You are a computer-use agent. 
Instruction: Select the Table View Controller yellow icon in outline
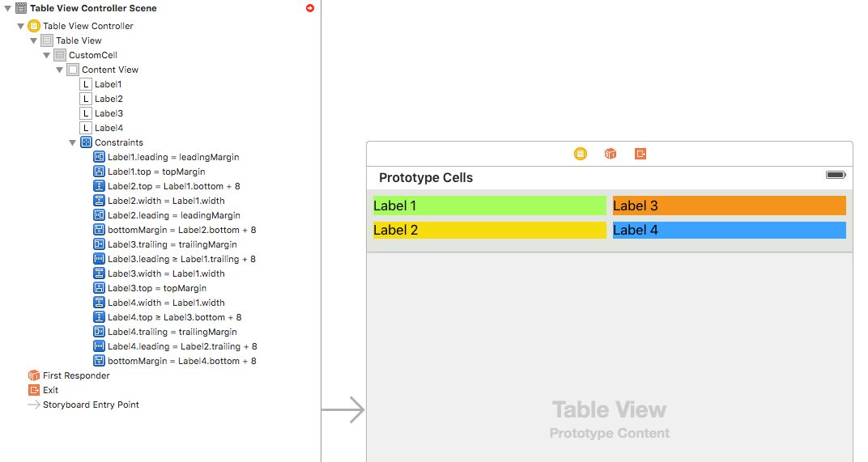click(x=34, y=26)
